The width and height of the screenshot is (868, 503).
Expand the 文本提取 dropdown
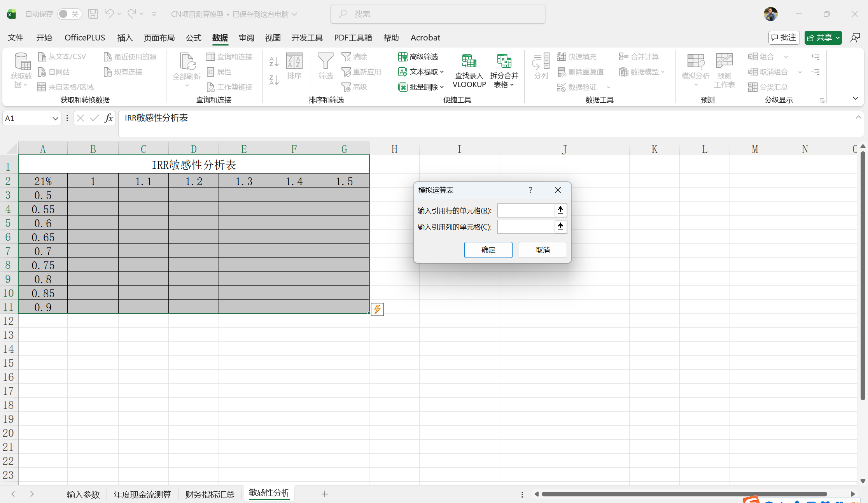(442, 72)
